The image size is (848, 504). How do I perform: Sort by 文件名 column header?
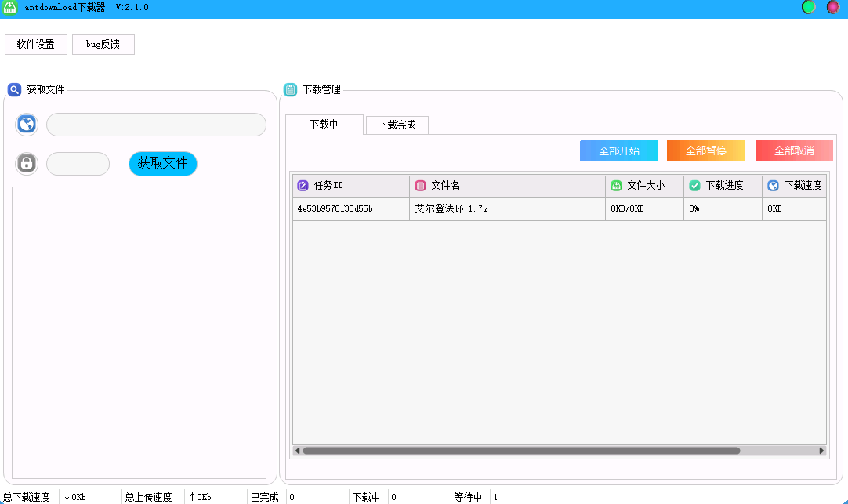[507, 186]
